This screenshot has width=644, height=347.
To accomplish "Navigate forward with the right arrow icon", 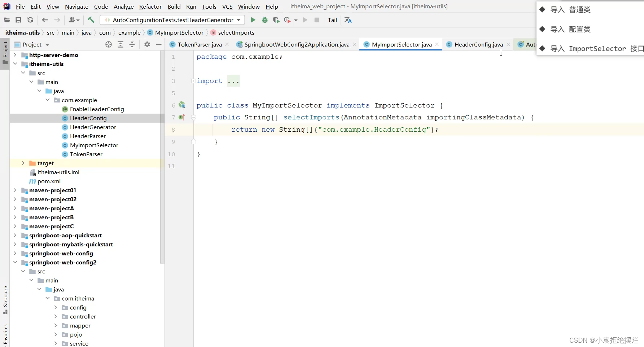I will pos(57,20).
